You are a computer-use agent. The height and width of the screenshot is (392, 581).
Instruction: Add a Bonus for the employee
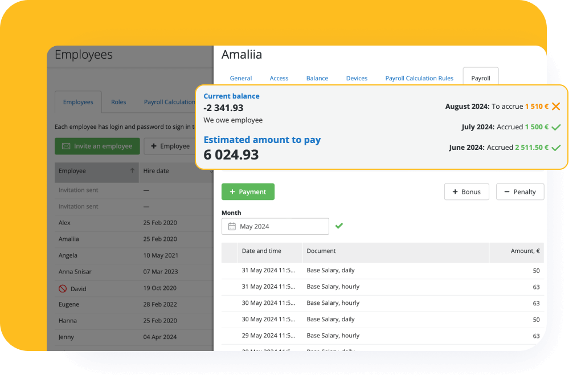(x=467, y=191)
